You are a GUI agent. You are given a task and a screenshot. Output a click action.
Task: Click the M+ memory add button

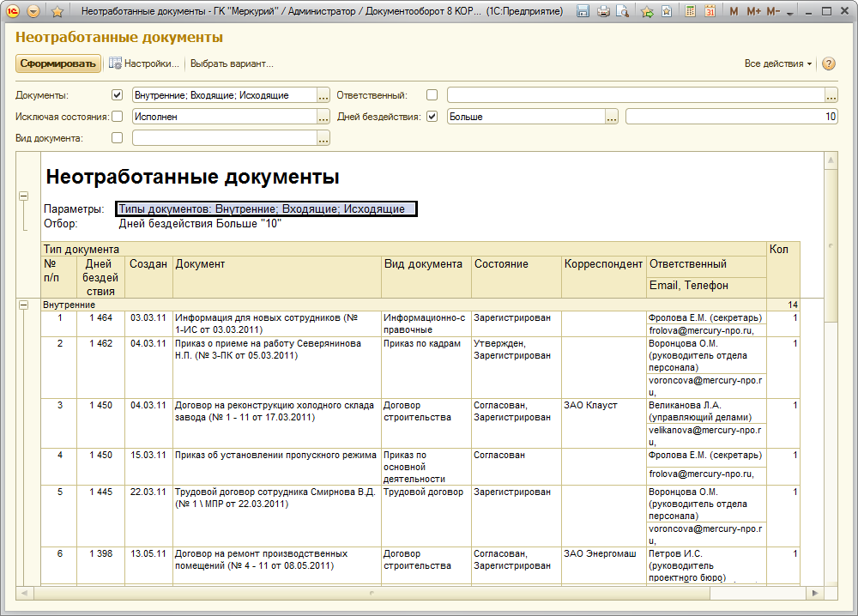(753, 11)
